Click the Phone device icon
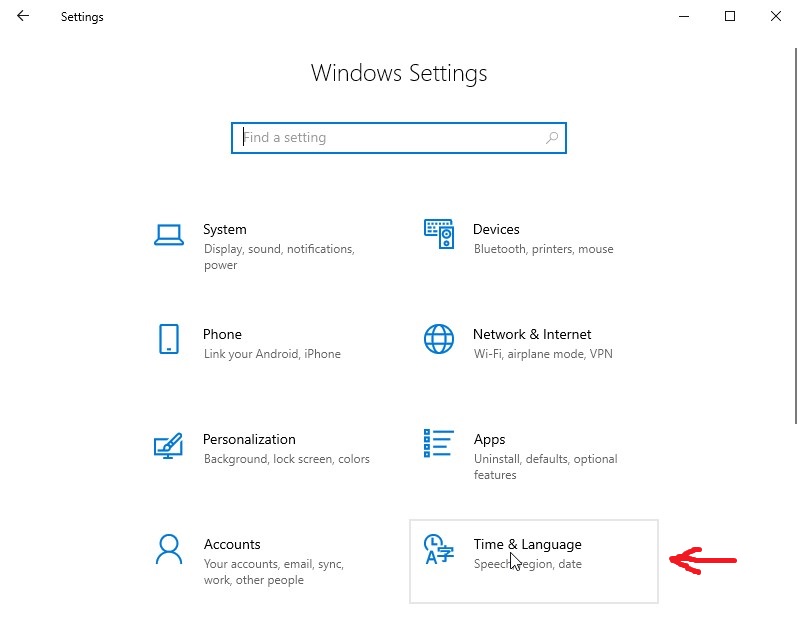This screenshot has height=632, width=798. click(x=169, y=339)
